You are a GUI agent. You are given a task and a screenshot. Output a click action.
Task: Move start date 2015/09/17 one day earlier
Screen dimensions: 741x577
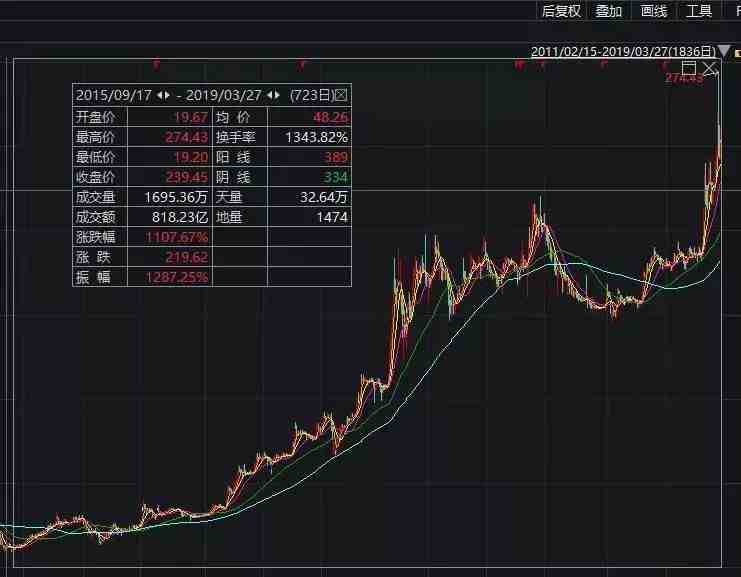click(160, 95)
